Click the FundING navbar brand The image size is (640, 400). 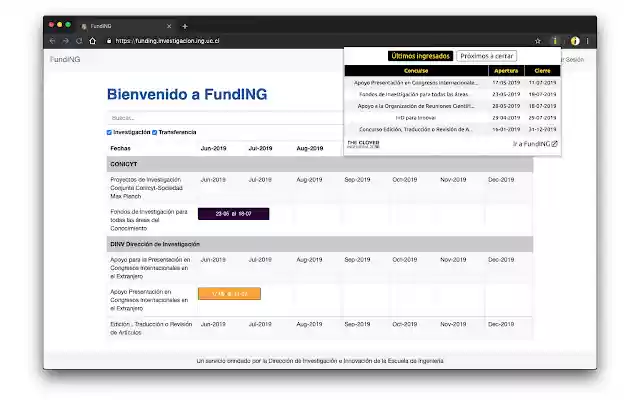(65, 59)
